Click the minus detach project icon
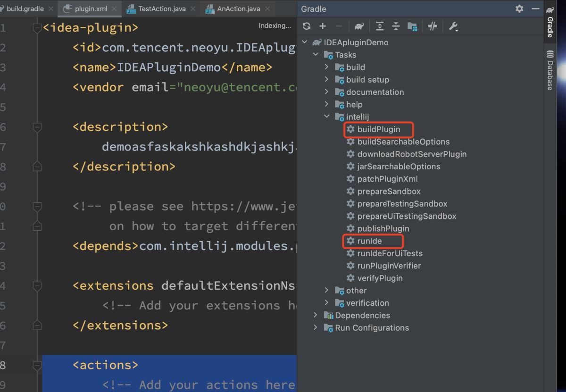 click(339, 26)
